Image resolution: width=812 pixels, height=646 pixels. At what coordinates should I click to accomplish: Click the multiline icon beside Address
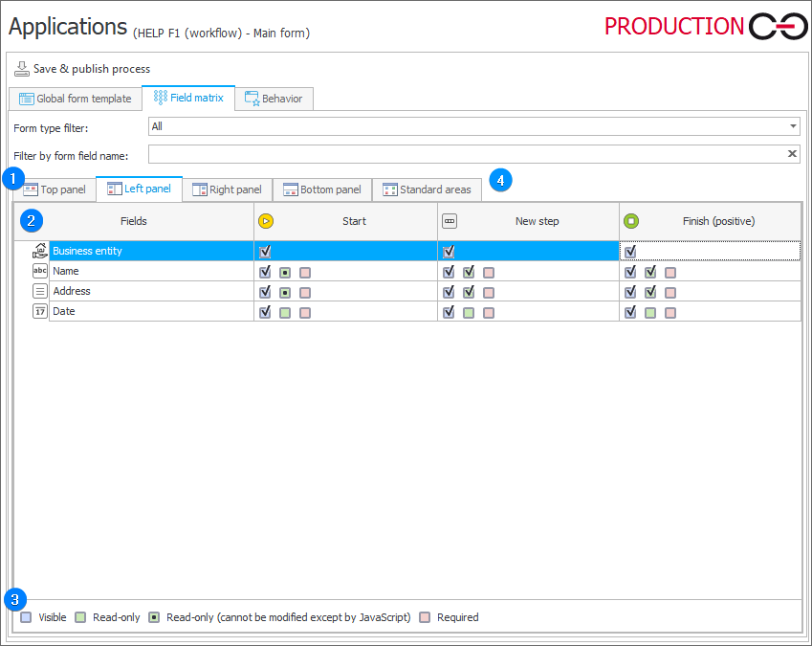[x=40, y=291]
